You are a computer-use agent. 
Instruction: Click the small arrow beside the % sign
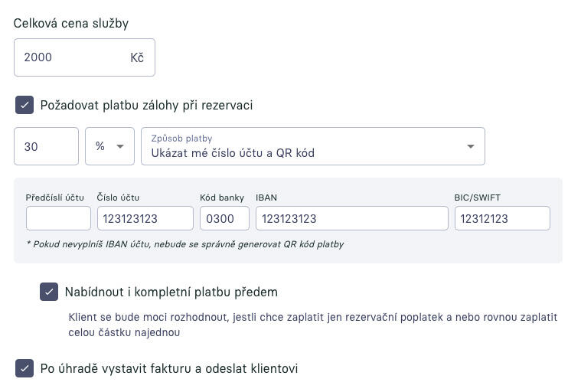tap(120, 146)
